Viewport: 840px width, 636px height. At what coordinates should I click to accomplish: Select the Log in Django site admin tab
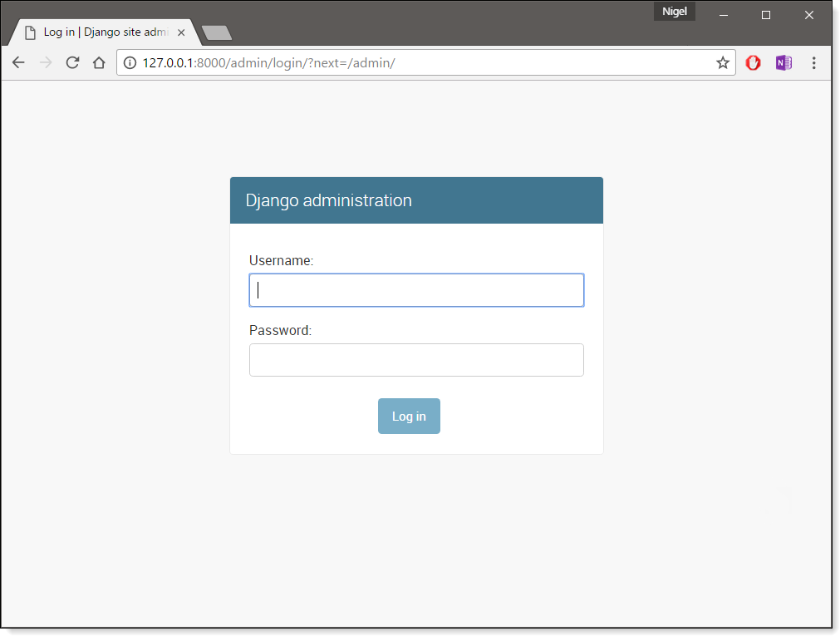pos(105,32)
